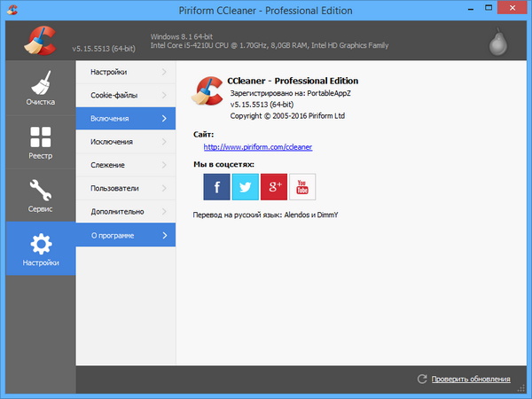Click the 'CCleaner - Professional Edition' heading
532x399 pixels.
(293, 81)
